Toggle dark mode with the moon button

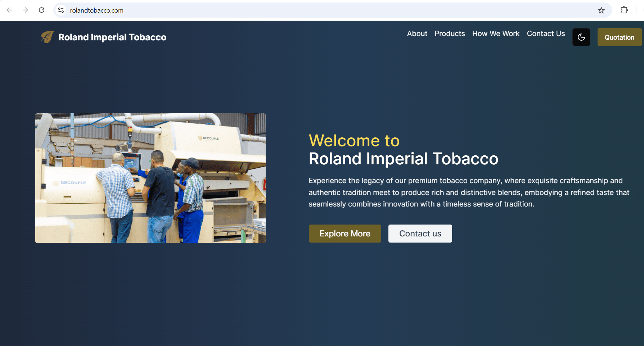point(581,37)
